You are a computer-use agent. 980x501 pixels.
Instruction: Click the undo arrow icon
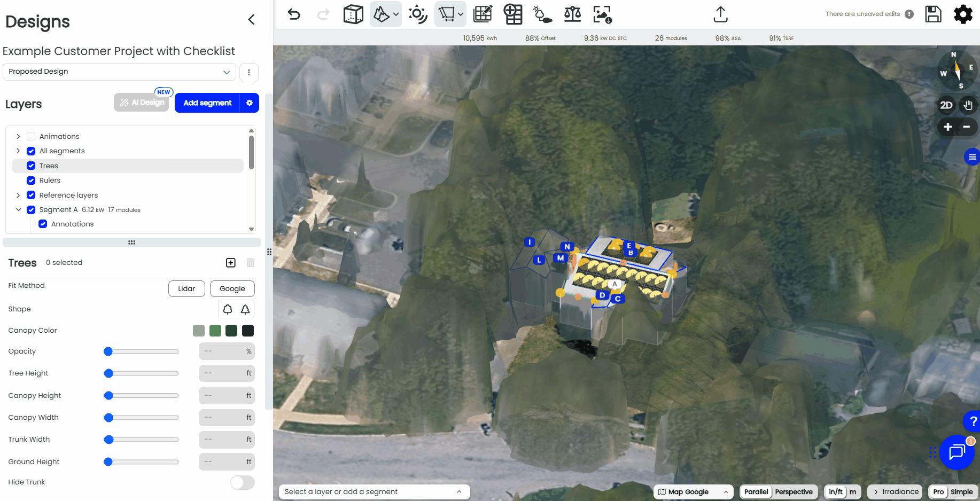(294, 14)
